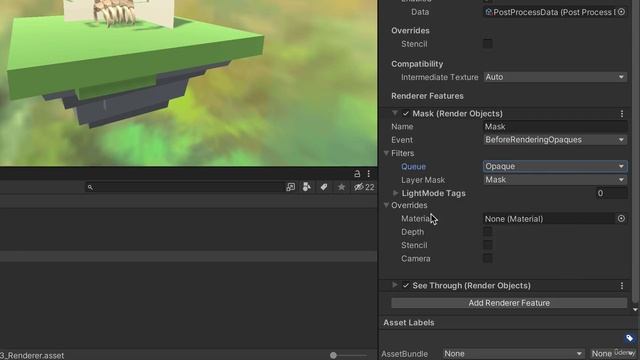Screen dimensions: 640x360
Task: Click the PostProcessData object field
Action: point(550,12)
